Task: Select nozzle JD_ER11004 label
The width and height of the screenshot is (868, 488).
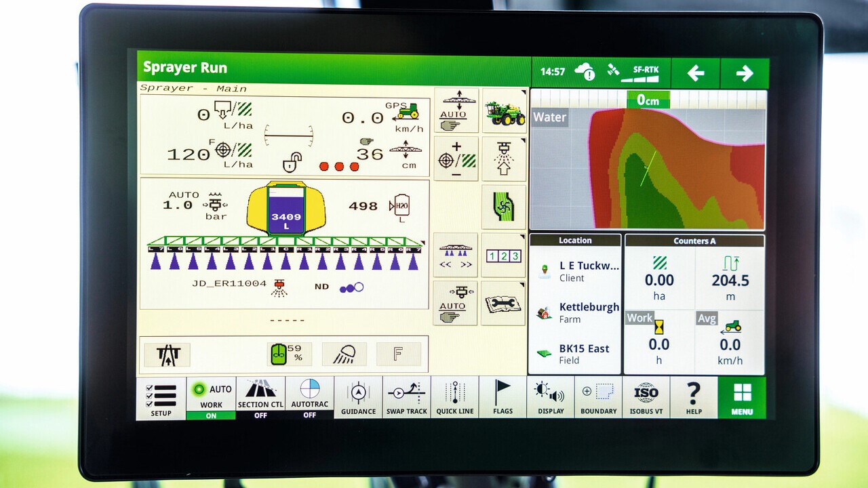Action: click(229, 283)
